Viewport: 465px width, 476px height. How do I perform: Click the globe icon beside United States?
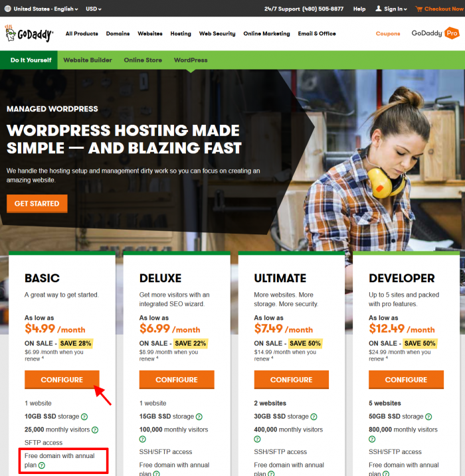point(7,9)
